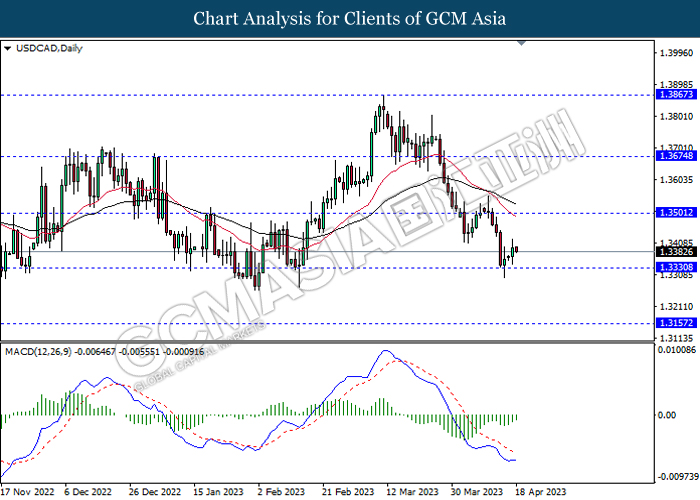Image resolution: width=700 pixels, height=500 pixels.
Task: Select the 1.33308 price level label
Action: [x=676, y=267]
